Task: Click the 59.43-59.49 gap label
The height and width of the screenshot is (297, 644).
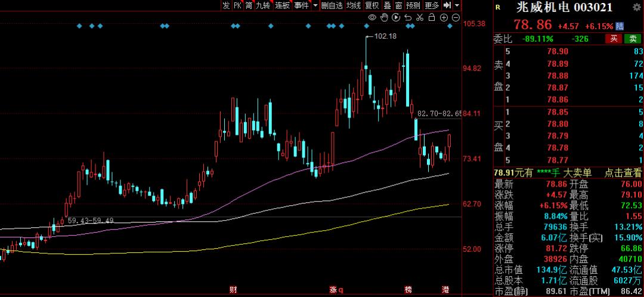Action: click(x=91, y=221)
